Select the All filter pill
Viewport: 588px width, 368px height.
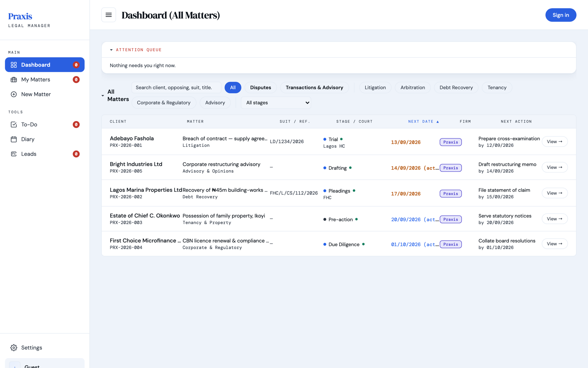(x=233, y=88)
